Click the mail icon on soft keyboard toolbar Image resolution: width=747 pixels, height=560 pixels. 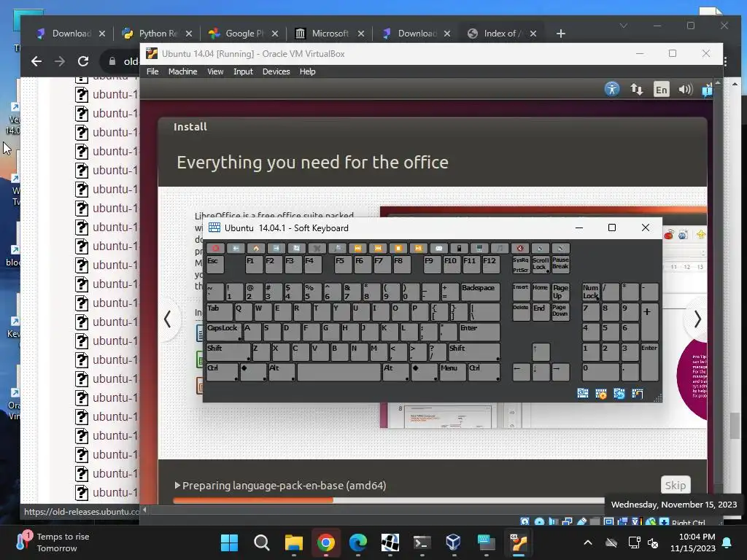tap(438, 248)
